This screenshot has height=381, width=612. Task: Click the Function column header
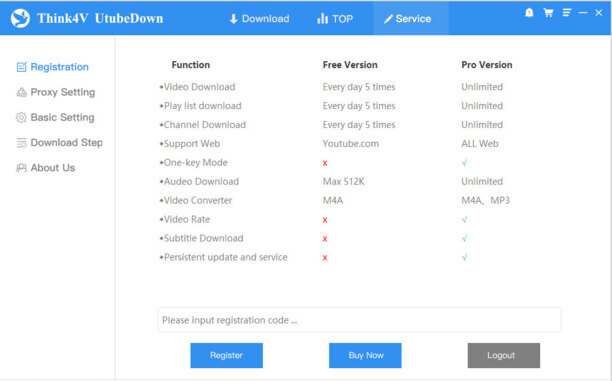(x=190, y=65)
